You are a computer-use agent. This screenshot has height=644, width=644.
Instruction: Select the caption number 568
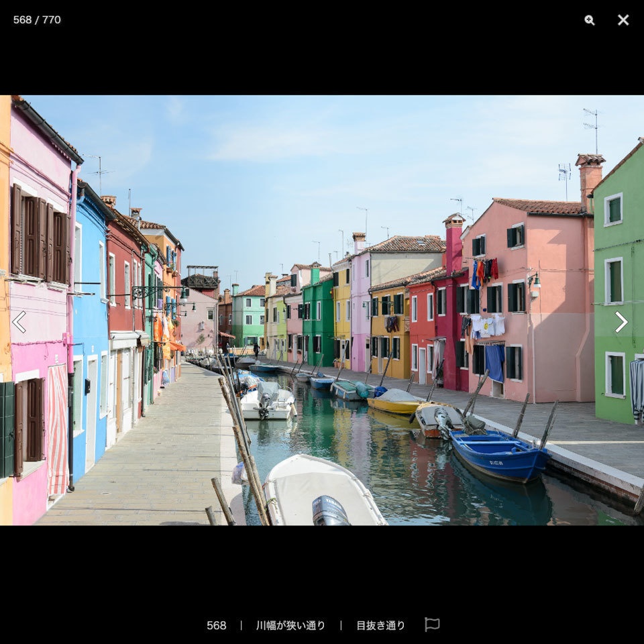pyautogui.click(x=217, y=625)
